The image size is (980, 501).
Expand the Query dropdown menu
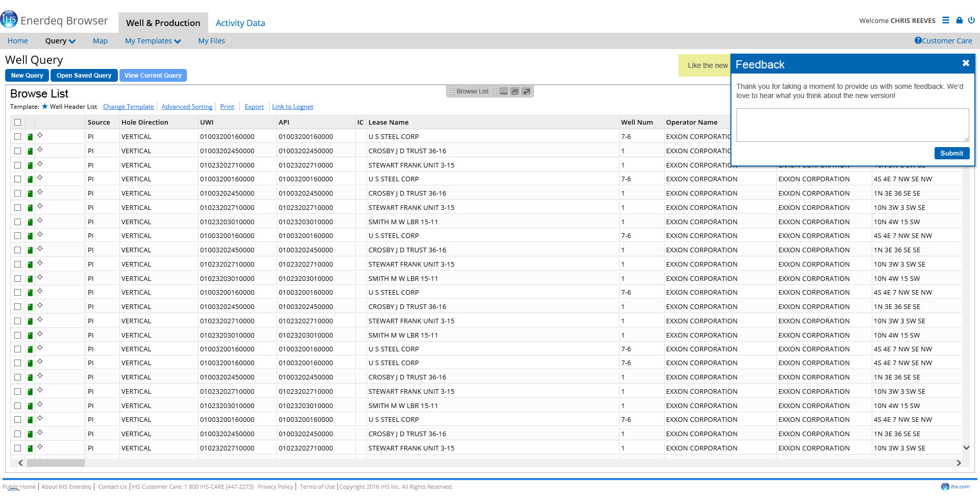pos(60,41)
